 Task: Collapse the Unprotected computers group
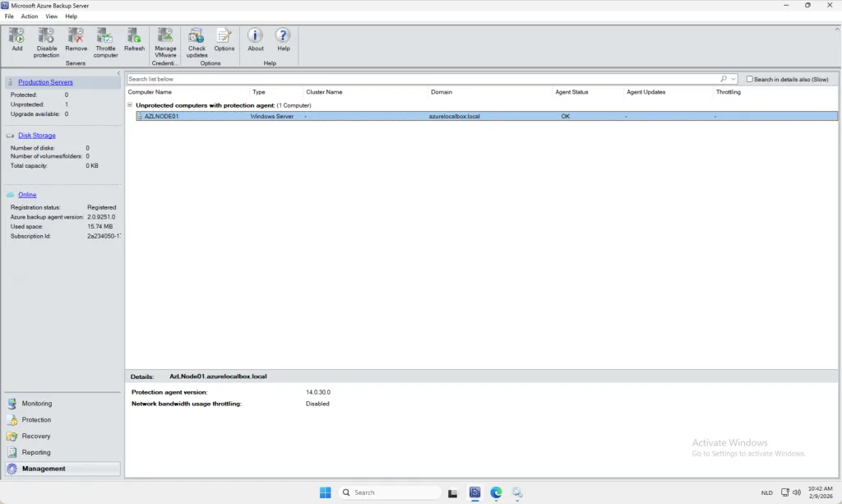coord(130,105)
